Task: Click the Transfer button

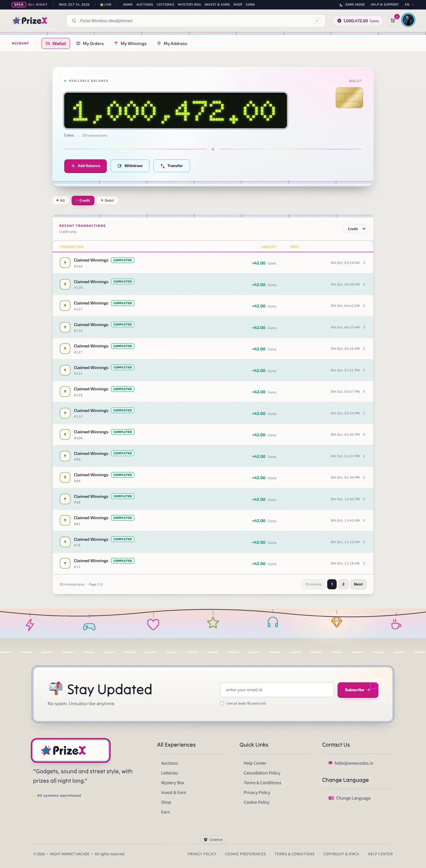Action: [x=172, y=166]
